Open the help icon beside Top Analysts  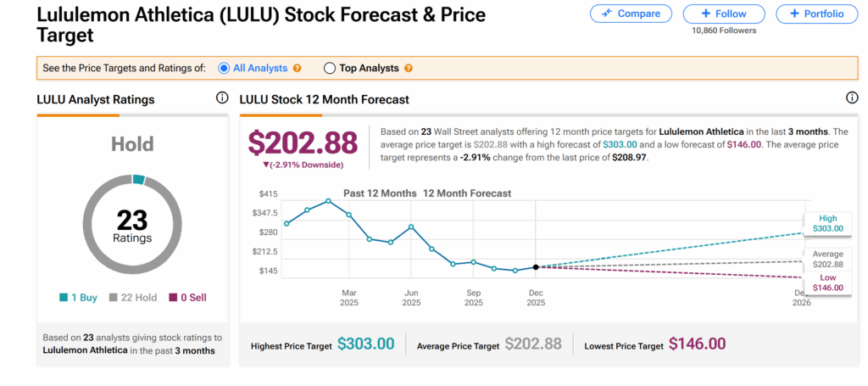(x=409, y=69)
